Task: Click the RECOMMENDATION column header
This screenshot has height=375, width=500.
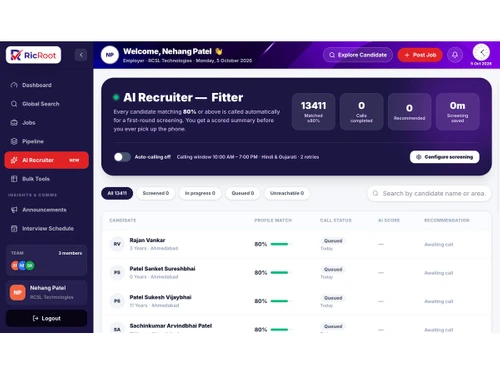Action: [x=447, y=220]
